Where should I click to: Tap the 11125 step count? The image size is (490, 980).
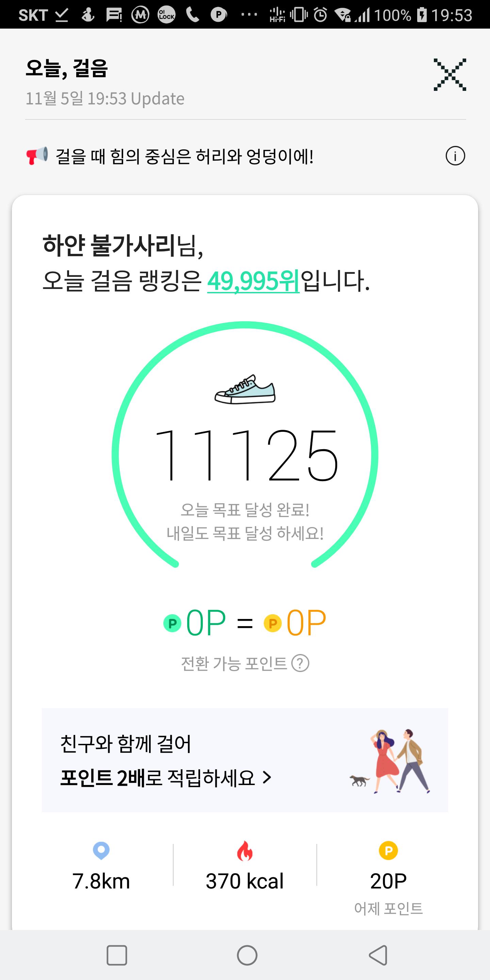[246, 455]
